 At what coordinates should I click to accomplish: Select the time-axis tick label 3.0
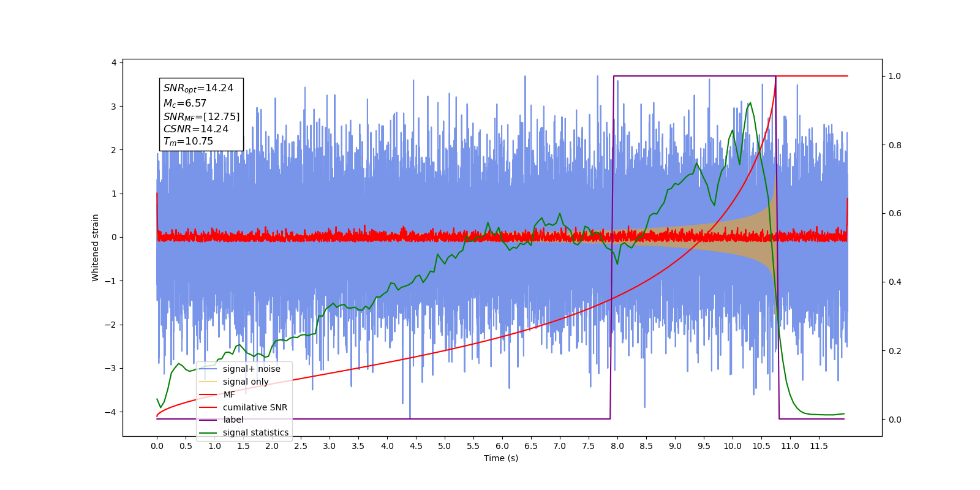[x=330, y=446]
